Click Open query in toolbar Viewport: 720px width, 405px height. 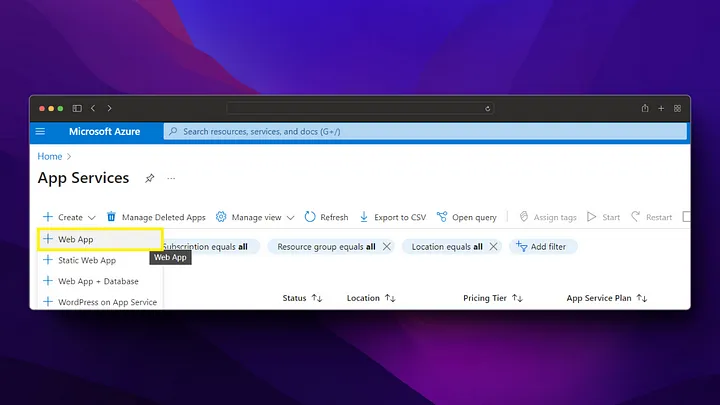[x=467, y=217]
